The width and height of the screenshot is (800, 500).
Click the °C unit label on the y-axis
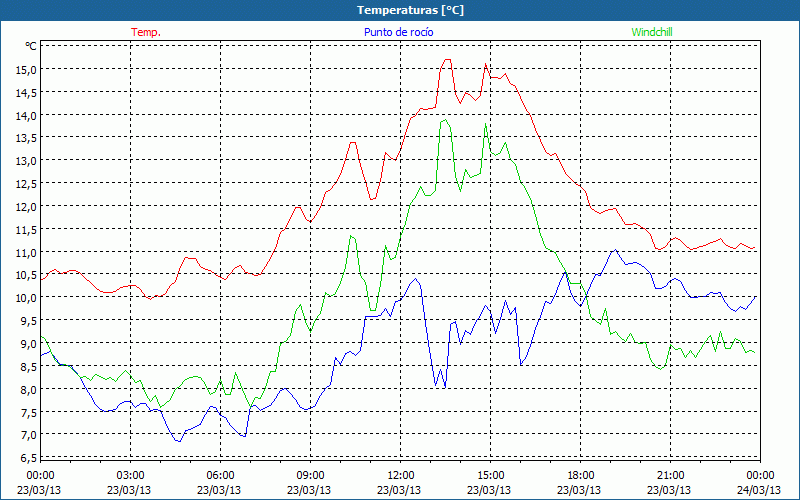31,46
